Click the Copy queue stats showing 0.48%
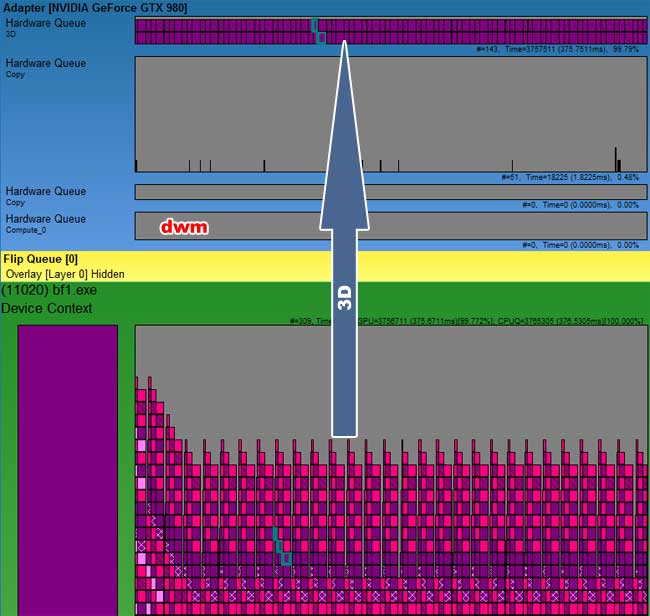 coord(570,177)
